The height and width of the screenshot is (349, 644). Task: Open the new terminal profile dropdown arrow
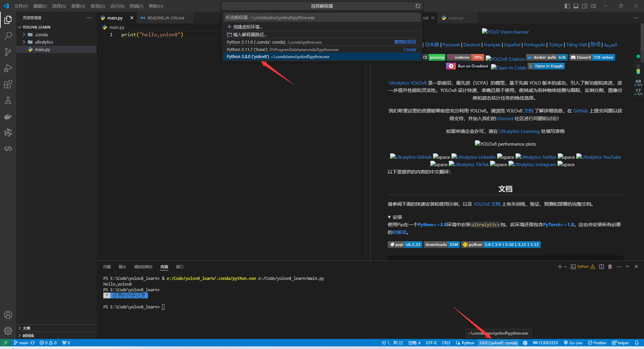click(x=566, y=267)
